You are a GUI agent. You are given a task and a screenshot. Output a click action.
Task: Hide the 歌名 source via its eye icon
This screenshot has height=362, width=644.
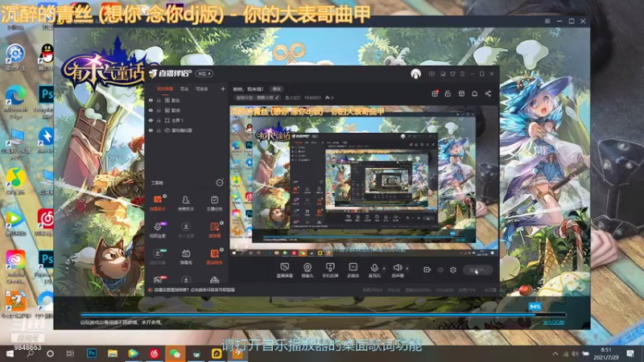151,100
